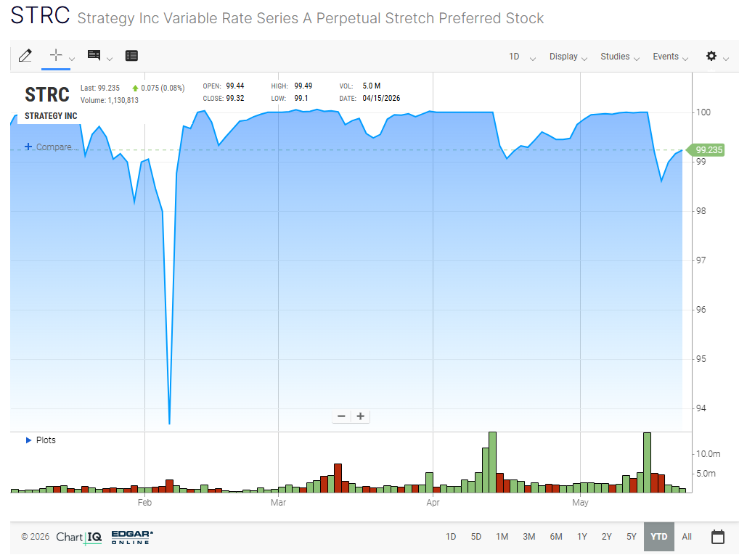Open the crosshair tool options arrow

tap(72, 59)
